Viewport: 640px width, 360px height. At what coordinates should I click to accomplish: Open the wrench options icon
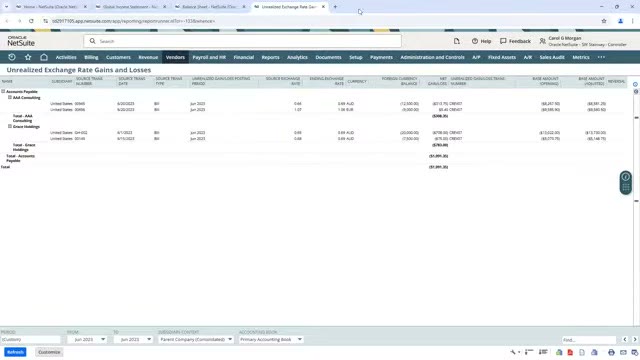(x=514, y=352)
